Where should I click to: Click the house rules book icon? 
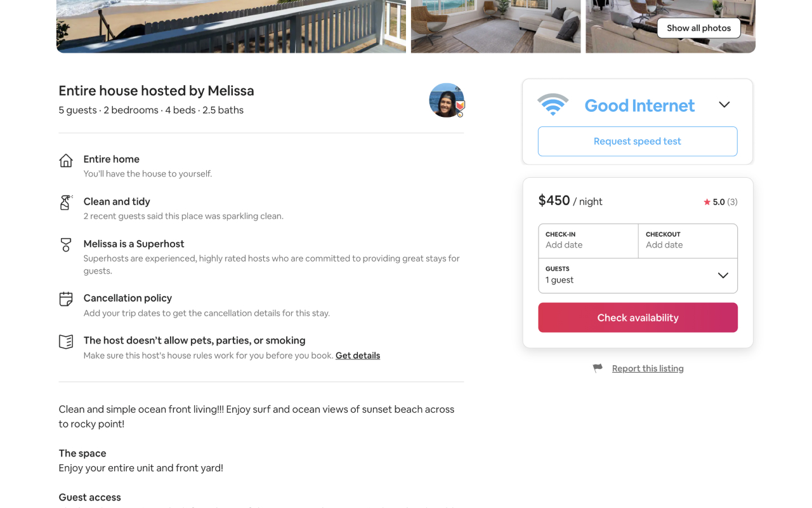pos(66,342)
